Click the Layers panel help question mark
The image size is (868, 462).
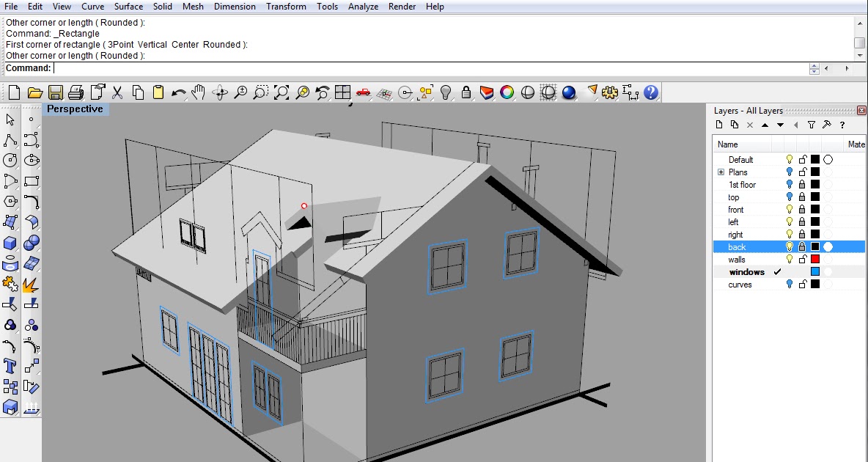pos(842,125)
